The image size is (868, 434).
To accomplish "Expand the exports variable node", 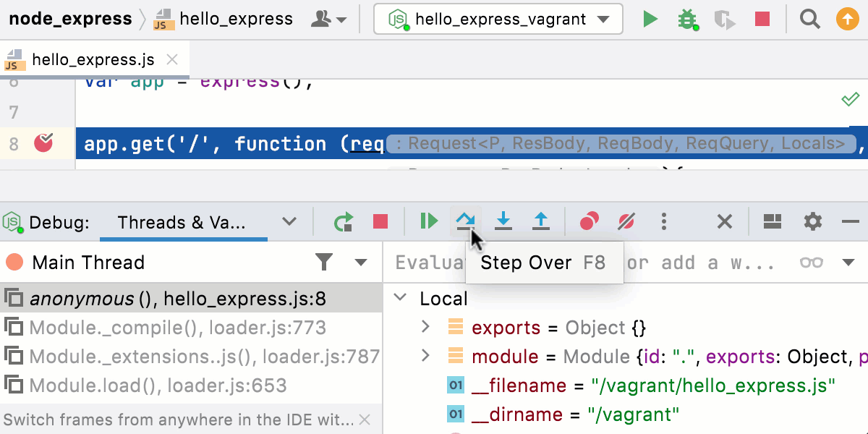I will (425, 327).
